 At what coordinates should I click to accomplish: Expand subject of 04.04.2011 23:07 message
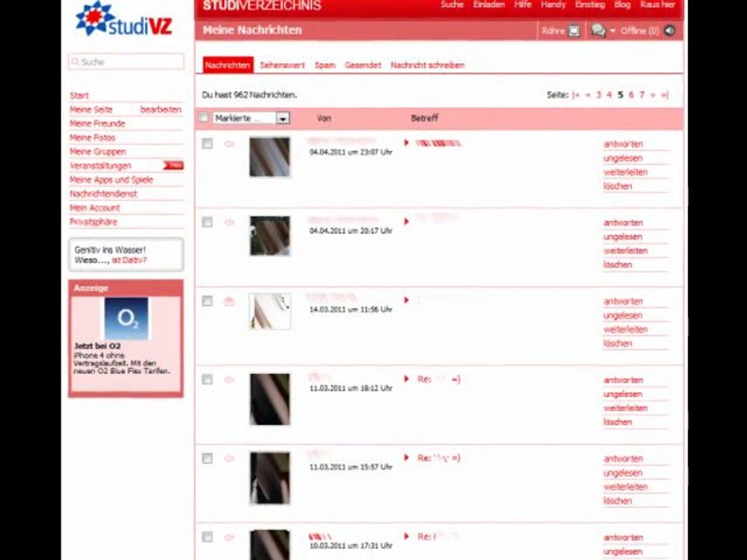(x=406, y=142)
